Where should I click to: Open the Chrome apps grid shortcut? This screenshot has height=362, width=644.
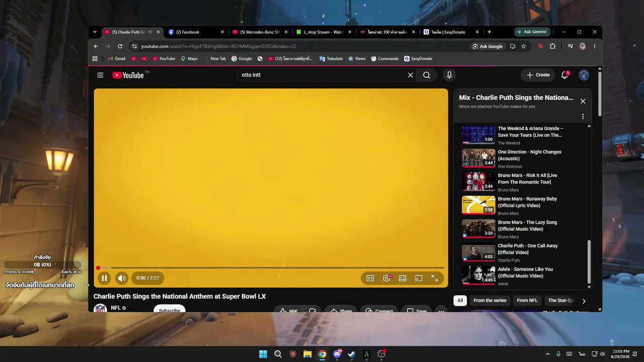(x=95, y=59)
